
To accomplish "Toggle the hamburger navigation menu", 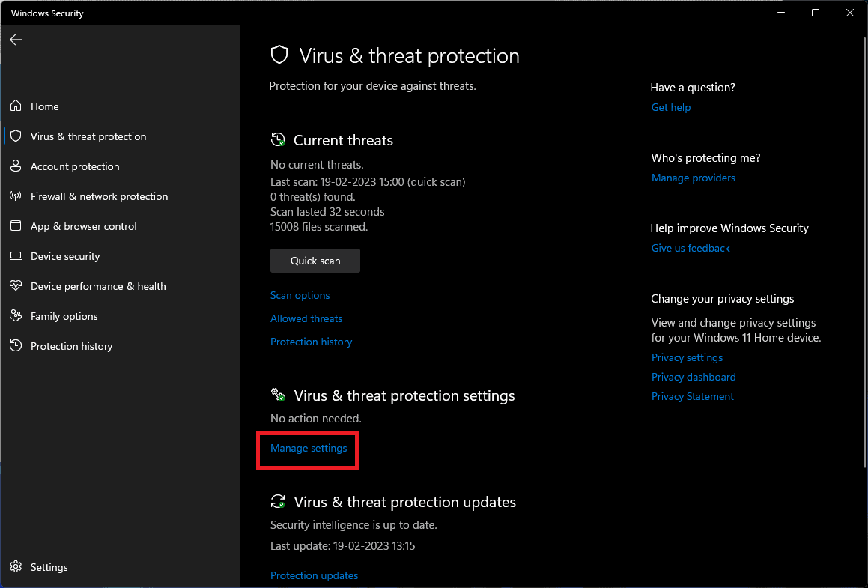I will (16, 70).
